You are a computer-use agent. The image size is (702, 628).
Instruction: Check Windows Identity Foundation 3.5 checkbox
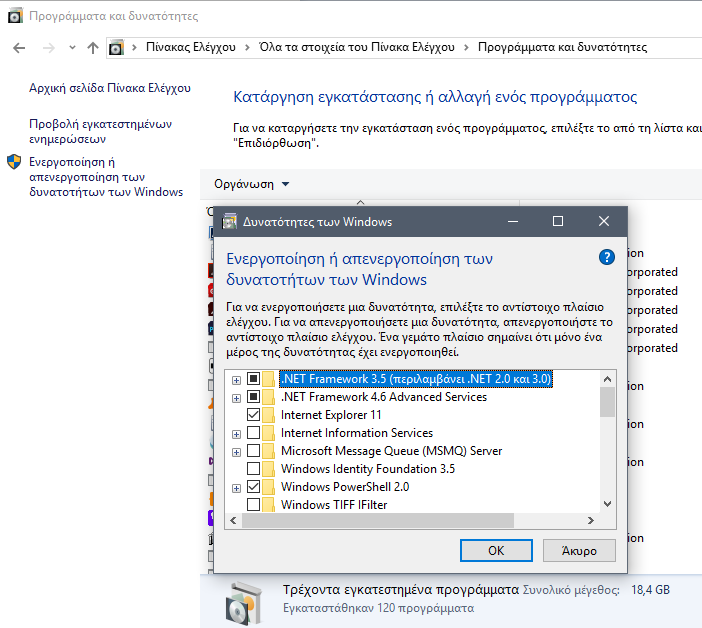click(x=253, y=468)
